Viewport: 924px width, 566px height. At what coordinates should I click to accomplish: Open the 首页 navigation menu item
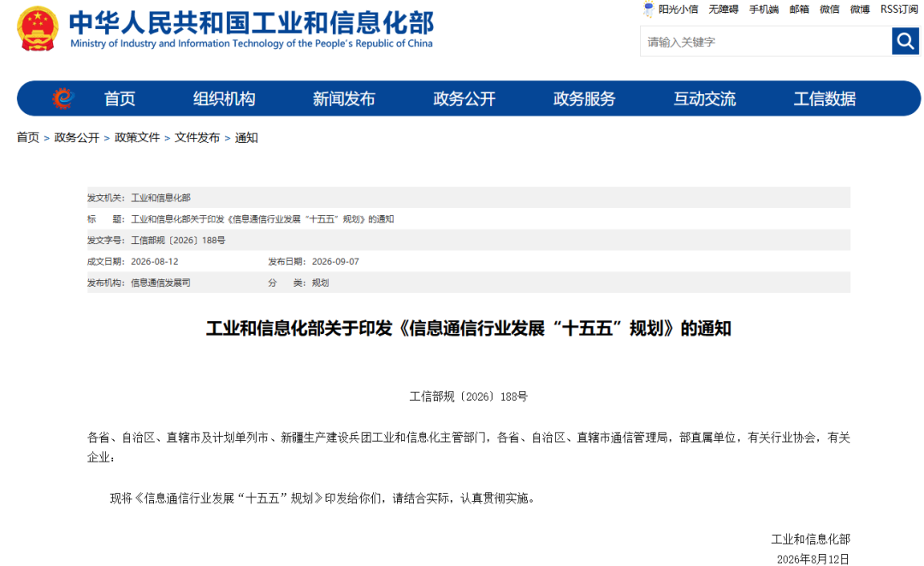120,98
